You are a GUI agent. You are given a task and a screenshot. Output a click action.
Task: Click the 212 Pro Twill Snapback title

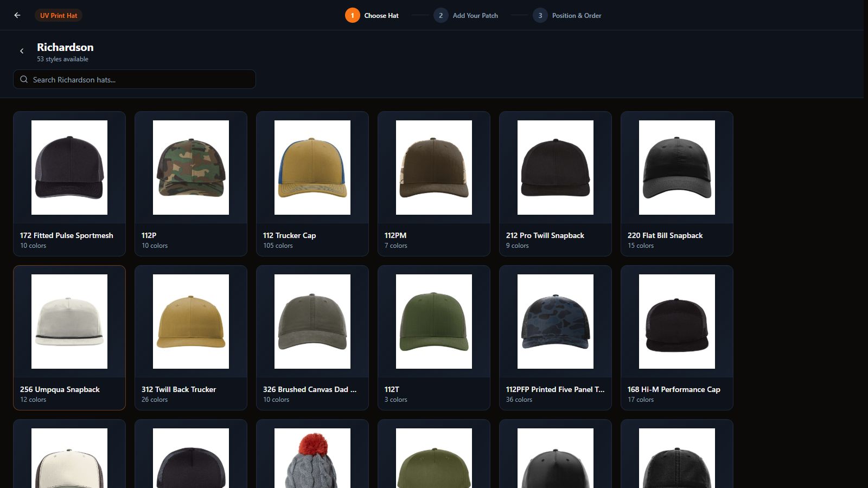coord(545,235)
